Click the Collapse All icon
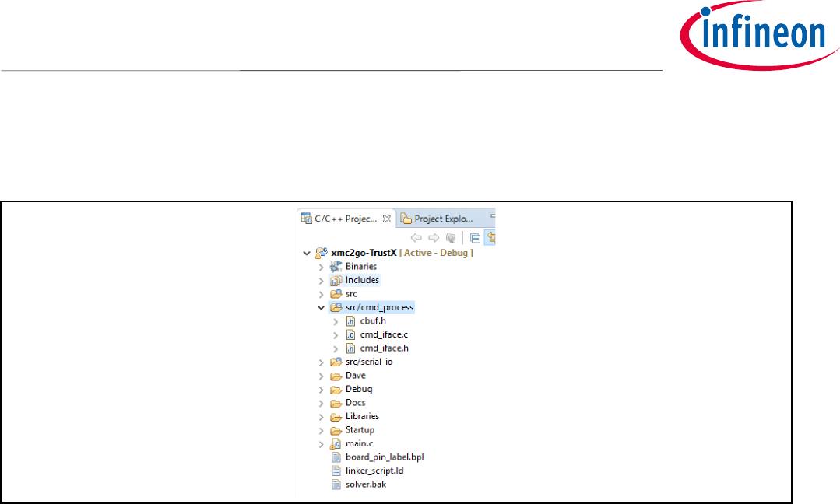The width and height of the screenshot is (840, 504). click(475, 238)
